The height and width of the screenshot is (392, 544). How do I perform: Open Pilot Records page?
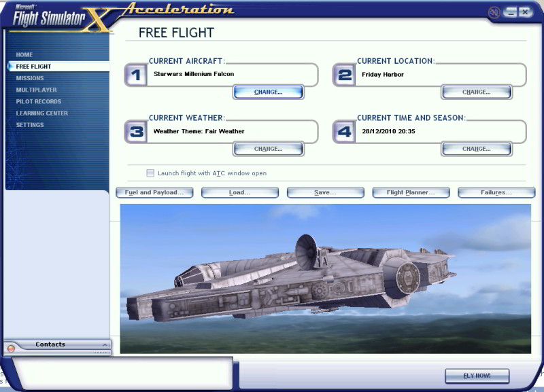click(x=39, y=101)
